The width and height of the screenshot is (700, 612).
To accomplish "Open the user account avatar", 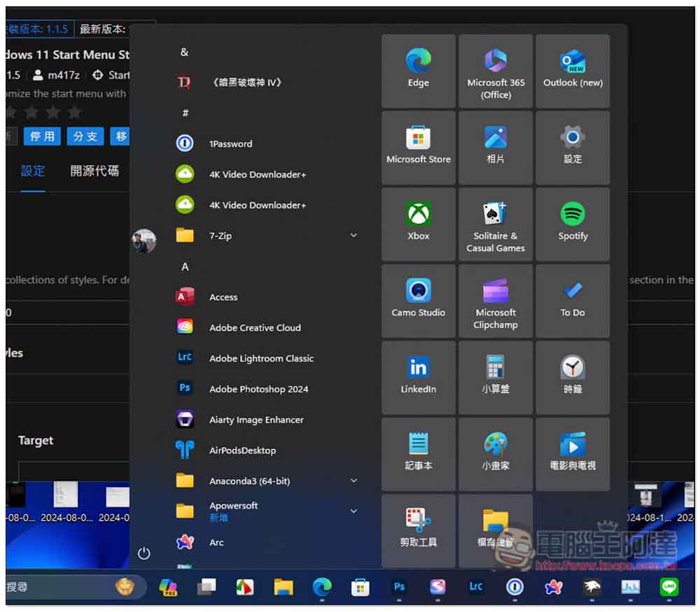I will 143,241.
